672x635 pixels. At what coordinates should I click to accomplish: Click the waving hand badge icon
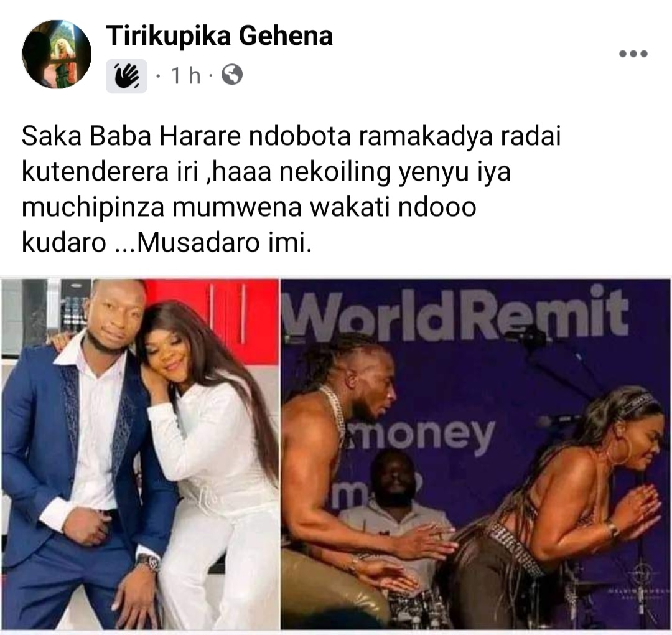(x=126, y=76)
